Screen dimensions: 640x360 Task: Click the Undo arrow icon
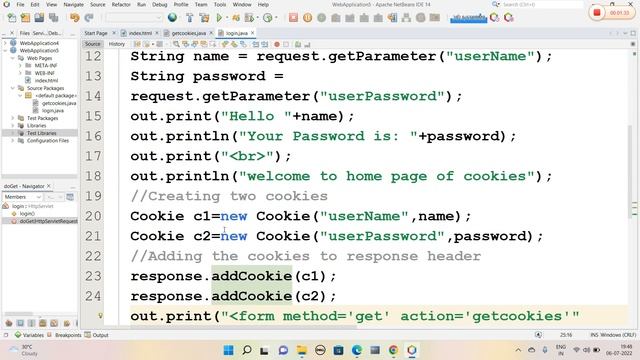coord(74,18)
